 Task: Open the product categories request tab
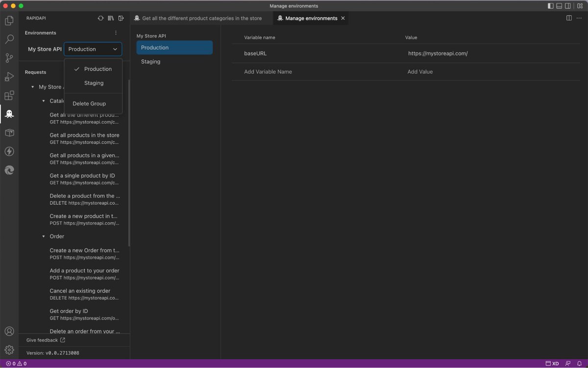(x=201, y=18)
